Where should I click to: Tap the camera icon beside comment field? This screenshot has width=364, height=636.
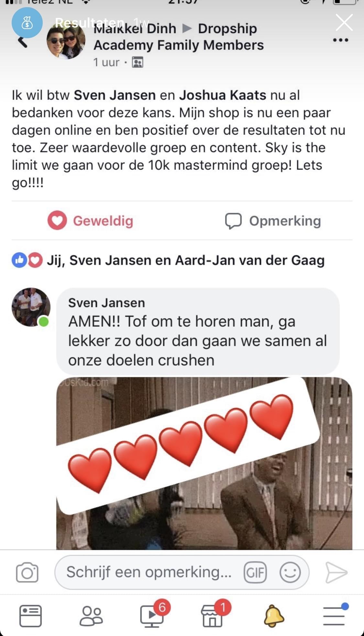(27, 573)
